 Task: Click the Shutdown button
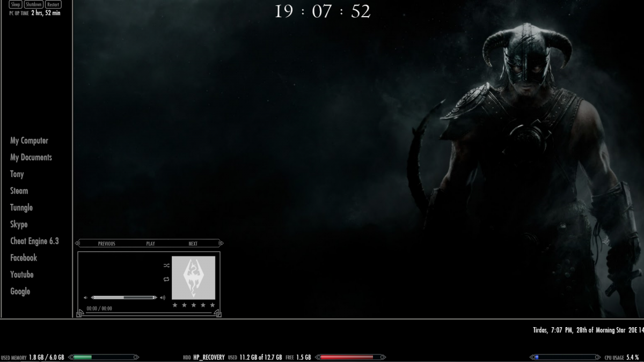[34, 4]
